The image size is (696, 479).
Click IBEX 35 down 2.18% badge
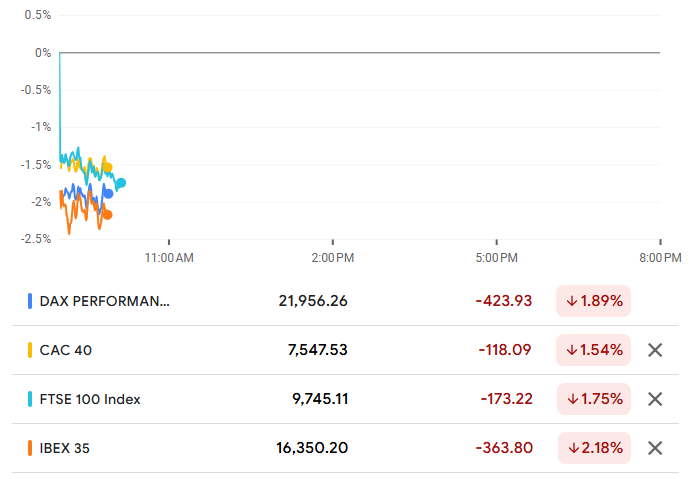(x=593, y=448)
